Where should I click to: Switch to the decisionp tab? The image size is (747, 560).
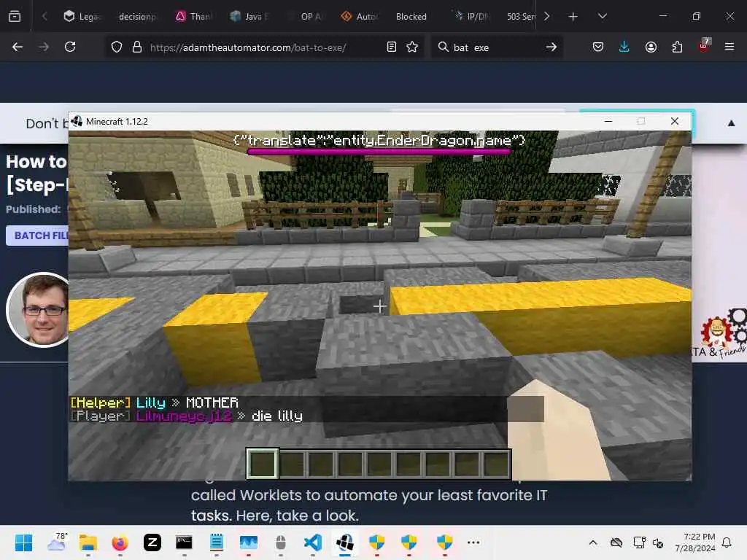(137, 17)
